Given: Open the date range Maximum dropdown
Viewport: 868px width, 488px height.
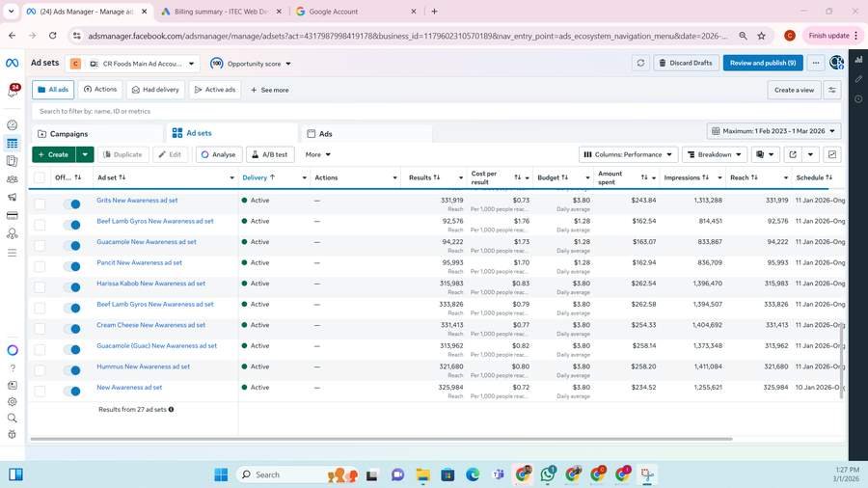Looking at the screenshot, I should point(773,131).
